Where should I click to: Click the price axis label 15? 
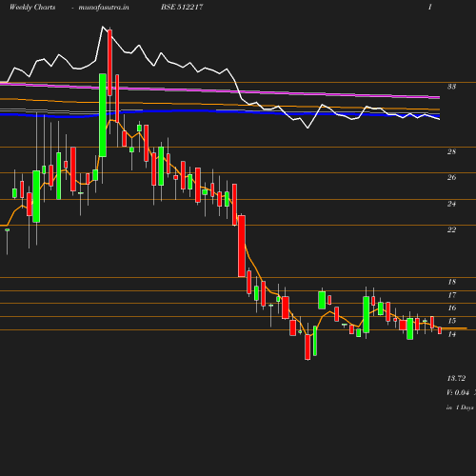(451, 321)
